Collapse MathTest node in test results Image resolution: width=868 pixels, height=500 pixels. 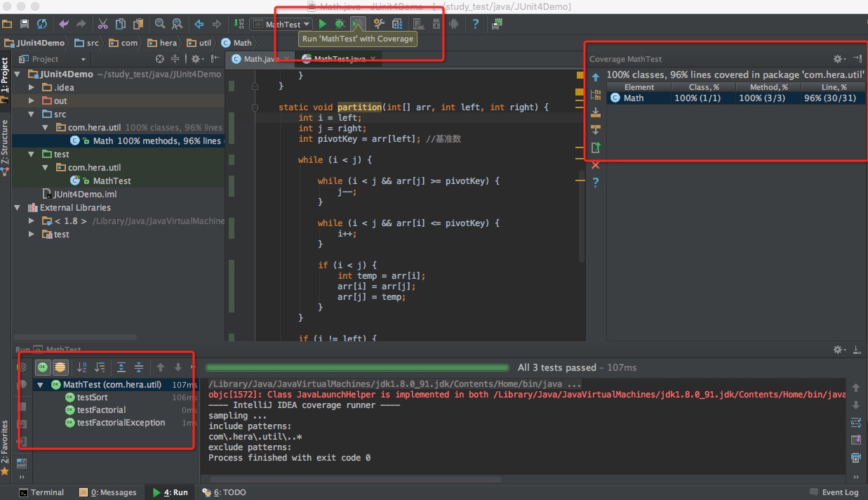[x=41, y=385]
